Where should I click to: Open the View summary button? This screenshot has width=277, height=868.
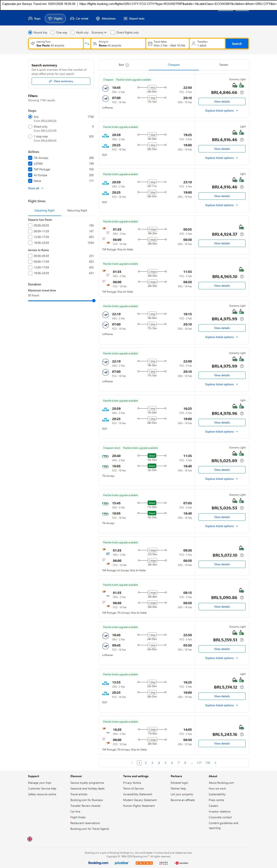point(61,81)
